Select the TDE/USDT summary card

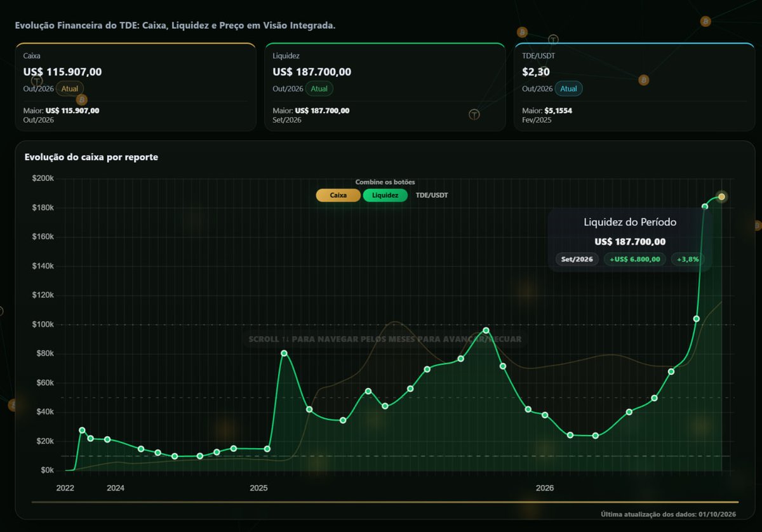634,87
